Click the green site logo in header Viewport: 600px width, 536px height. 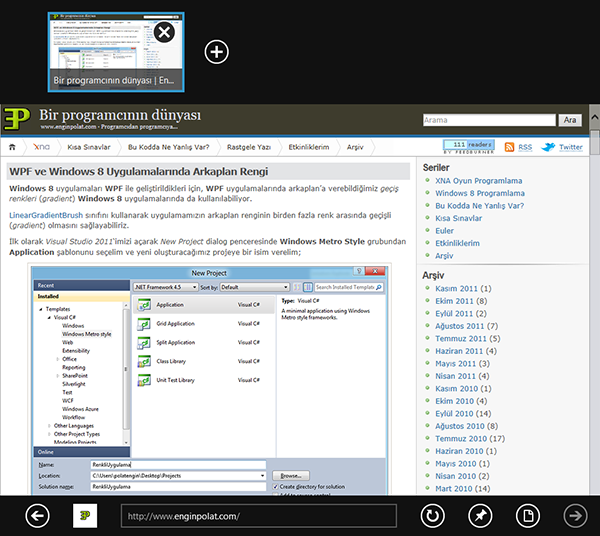pyautogui.click(x=16, y=119)
